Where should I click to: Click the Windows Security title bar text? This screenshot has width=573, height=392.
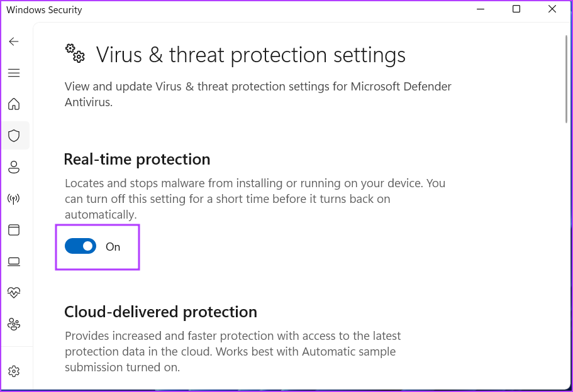point(44,10)
